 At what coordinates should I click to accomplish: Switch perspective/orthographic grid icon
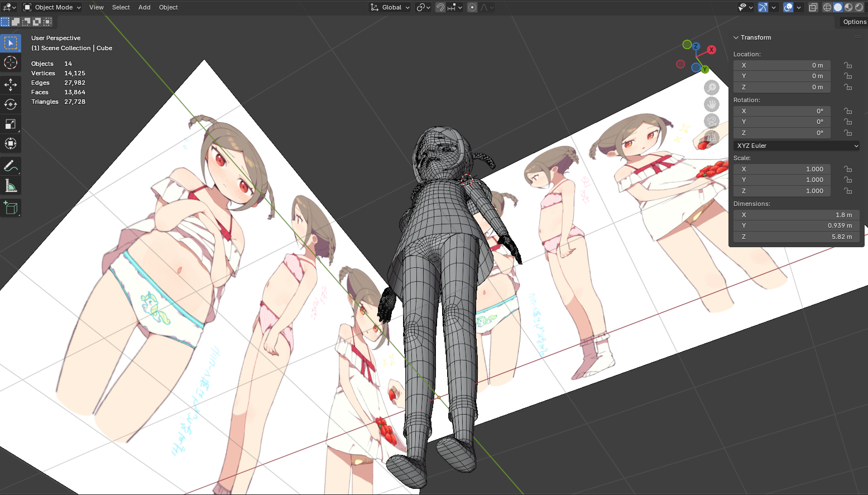pyautogui.click(x=712, y=137)
